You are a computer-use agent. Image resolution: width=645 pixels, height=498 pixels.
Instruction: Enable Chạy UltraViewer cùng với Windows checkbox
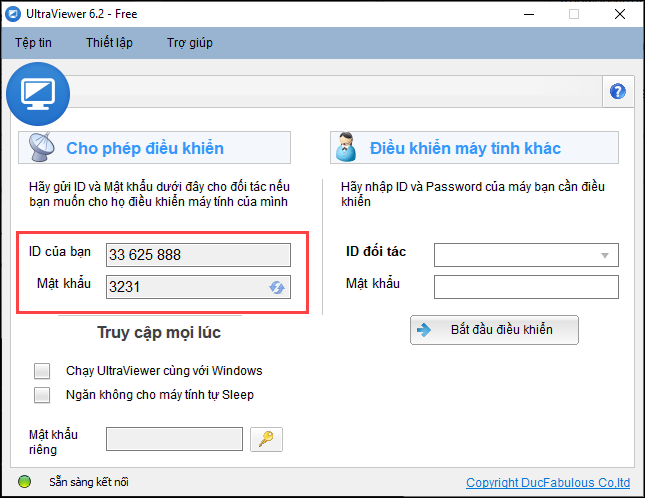click(42, 371)
